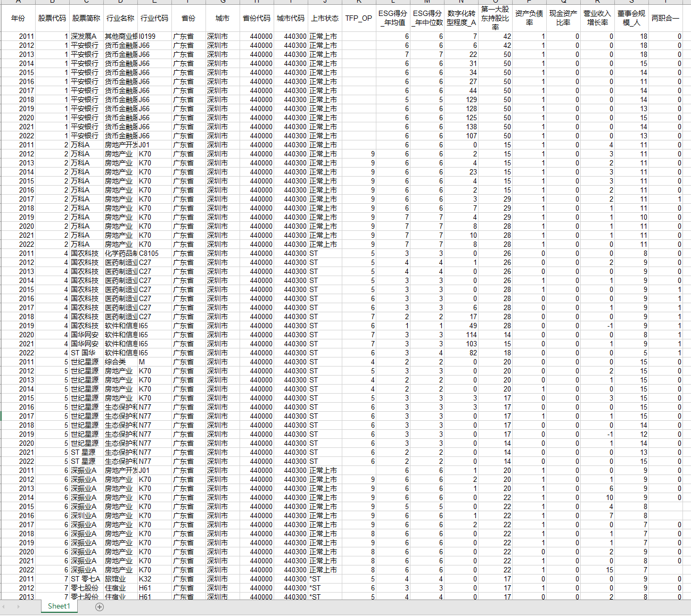
Task: Select the cell with value 107
Action: click(x=461, y=136)
